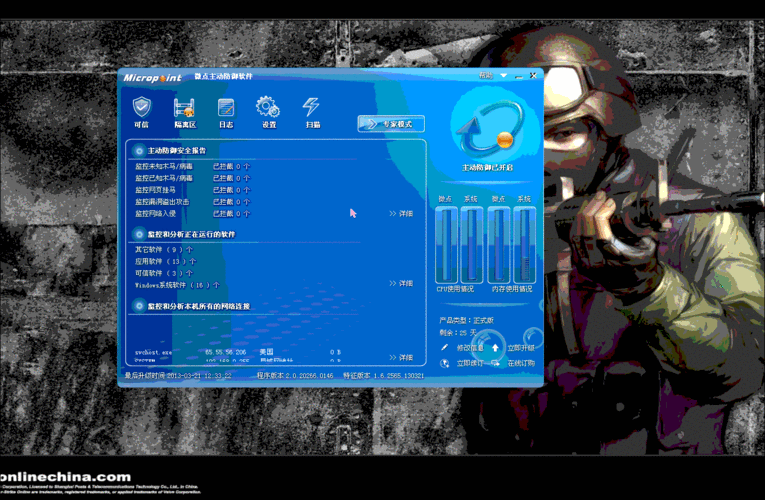Close the Micropoint window
The image size is (765, 500).
coord(533,76)
